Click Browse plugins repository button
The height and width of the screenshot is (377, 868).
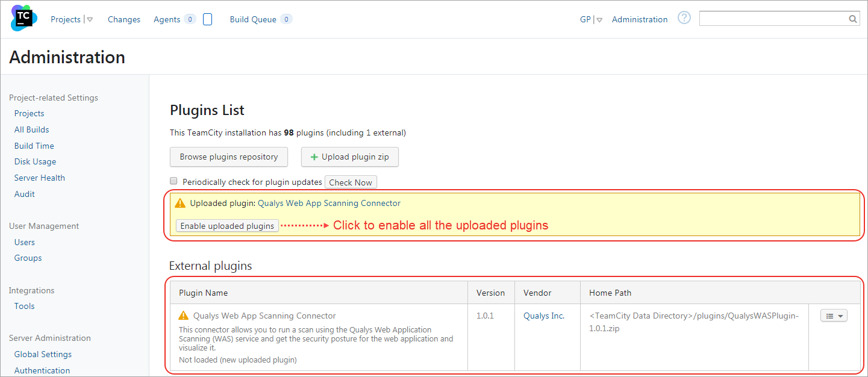[x=229, y=157]
